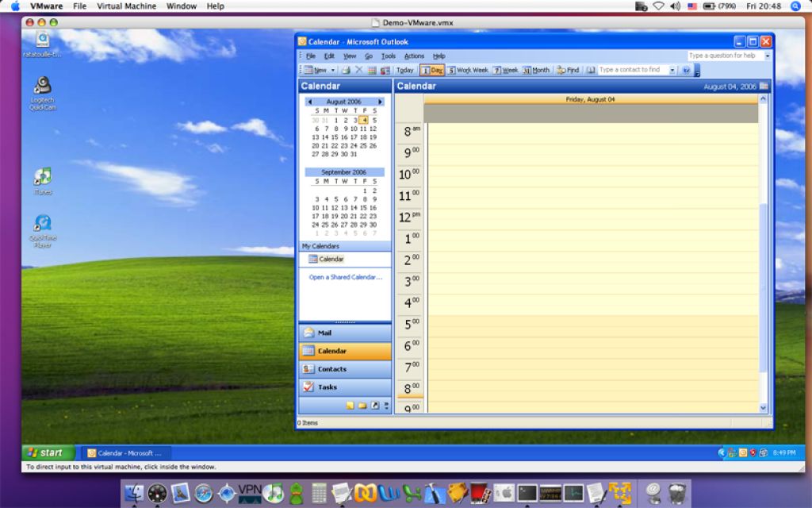Open the Address Book icon beside Find
812x508 pixels.
coord(591,70)
